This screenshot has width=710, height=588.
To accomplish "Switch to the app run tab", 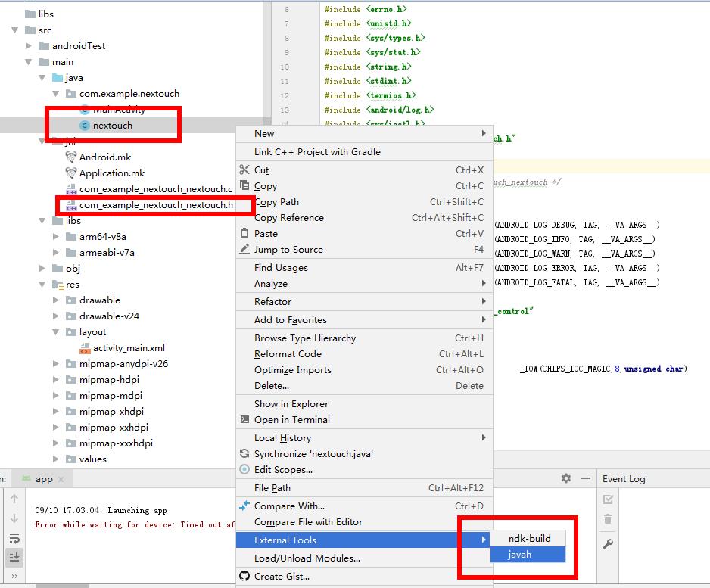I will [42, 478].
